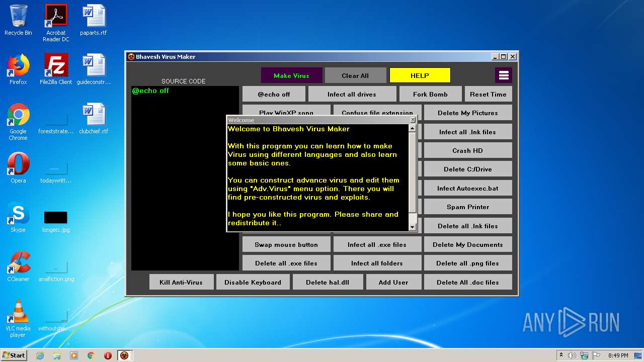Click Delete My Documents button
Viewport: 644px width, 362px height.
click(x=468, y=244)
